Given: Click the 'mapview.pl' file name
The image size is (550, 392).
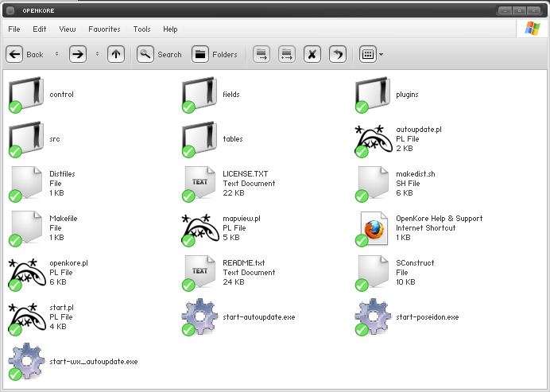Looking at the screenshot, I should pos(242,219).
